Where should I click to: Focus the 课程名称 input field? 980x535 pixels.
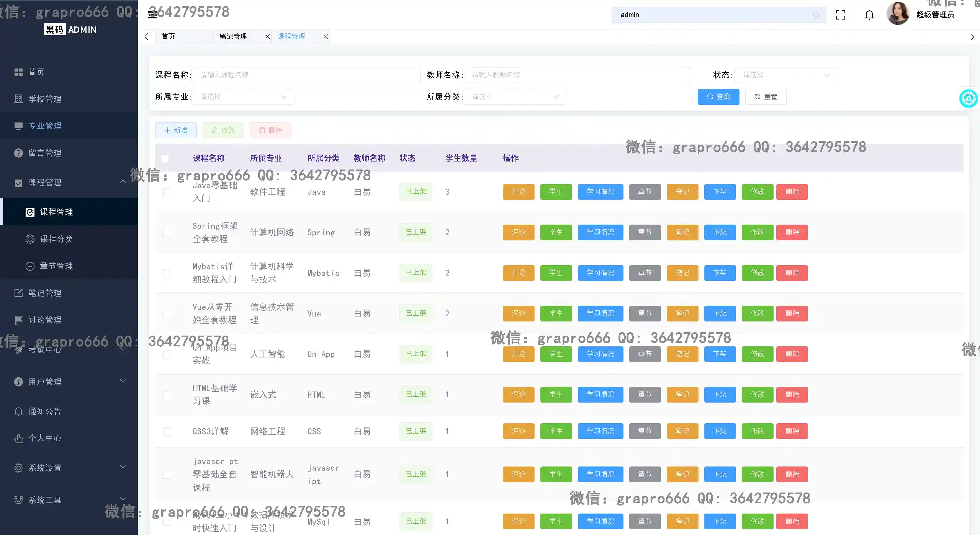306,75
